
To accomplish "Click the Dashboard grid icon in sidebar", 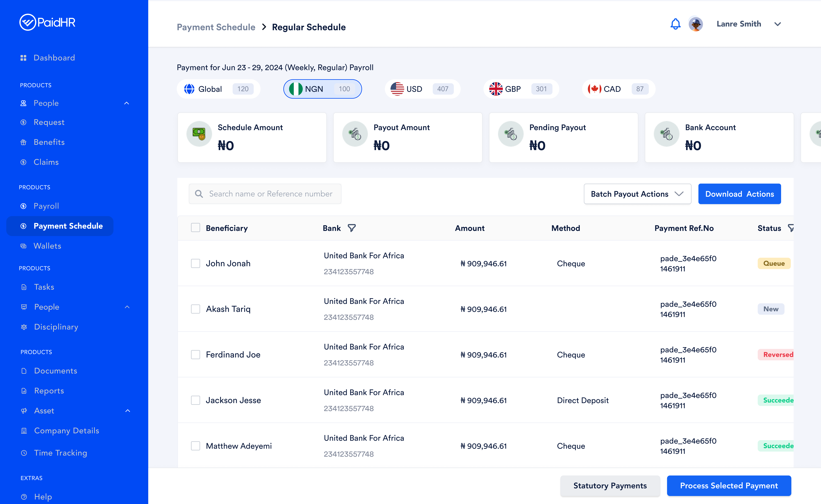I will click(x=23, y=58).
